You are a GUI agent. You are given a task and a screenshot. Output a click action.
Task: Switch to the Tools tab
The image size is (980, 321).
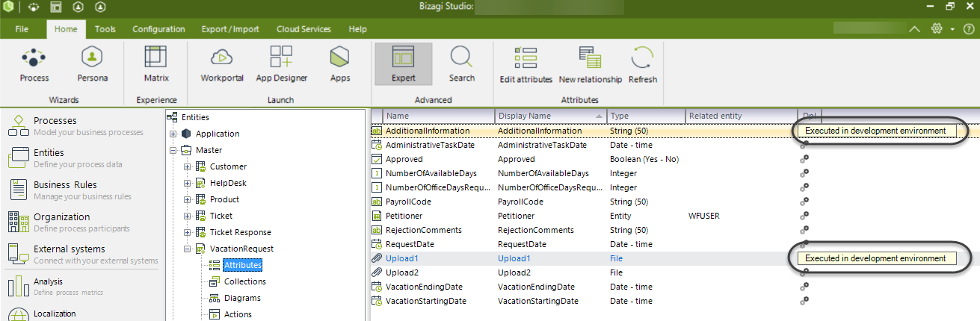(105, 29)
